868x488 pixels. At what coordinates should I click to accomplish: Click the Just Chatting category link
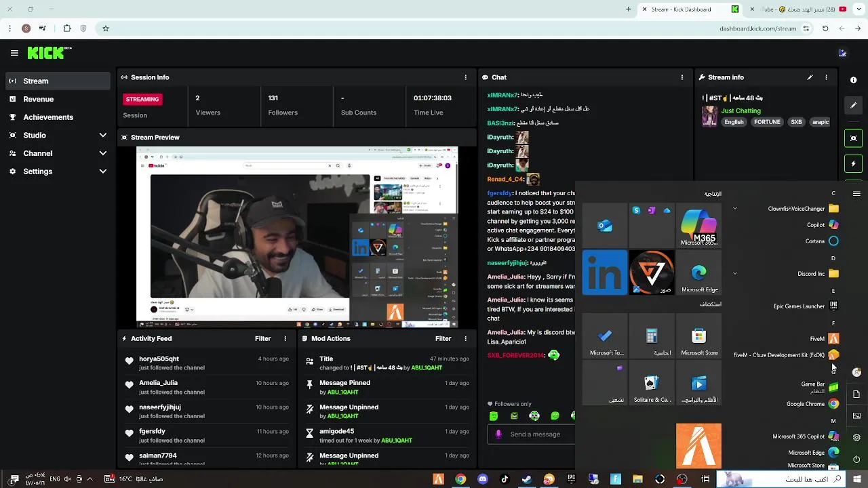(x=741, y=110)
